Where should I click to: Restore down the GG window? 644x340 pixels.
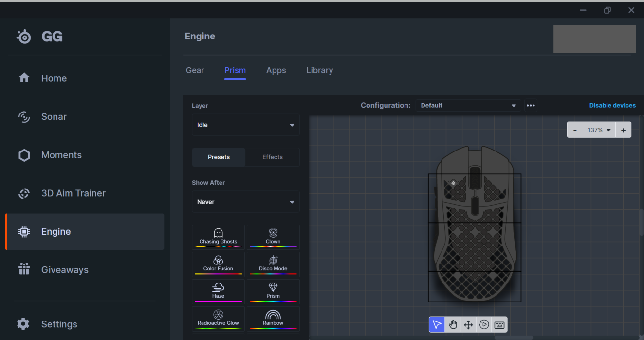pyautogui.click(x=607, y=10)
